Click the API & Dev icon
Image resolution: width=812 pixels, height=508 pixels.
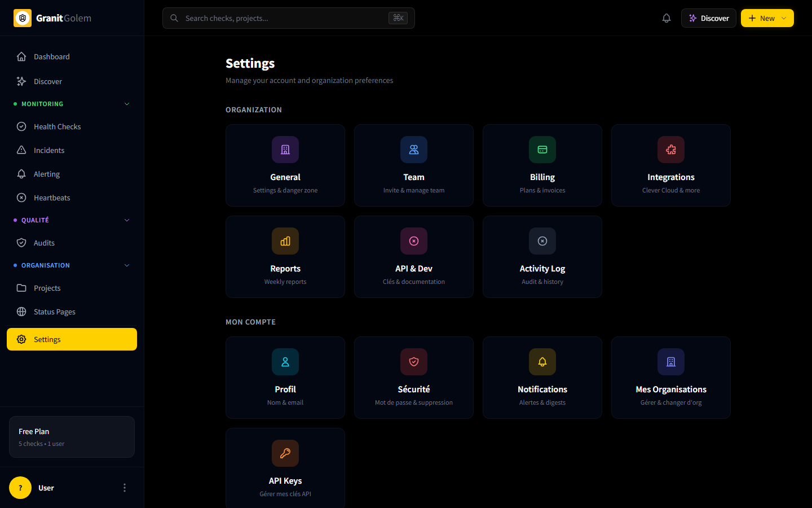pyautogui.click(x=414, y=241)
